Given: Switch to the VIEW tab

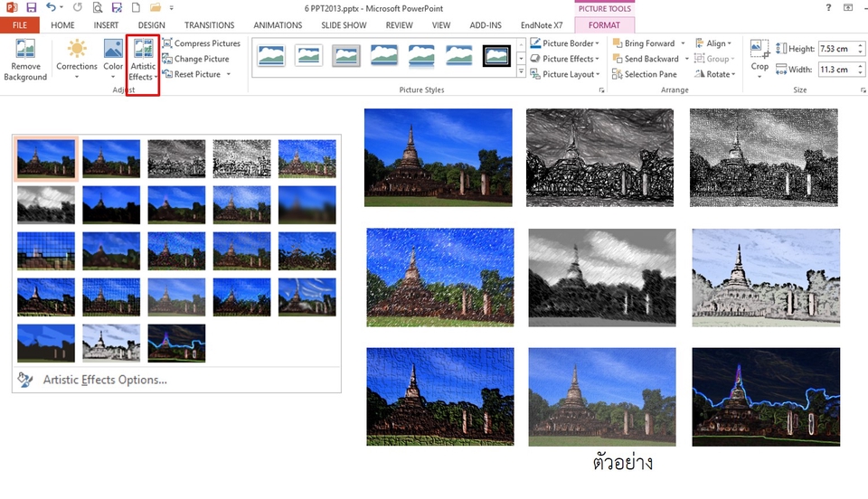Looking at the screenshot, I should (441, 25).
